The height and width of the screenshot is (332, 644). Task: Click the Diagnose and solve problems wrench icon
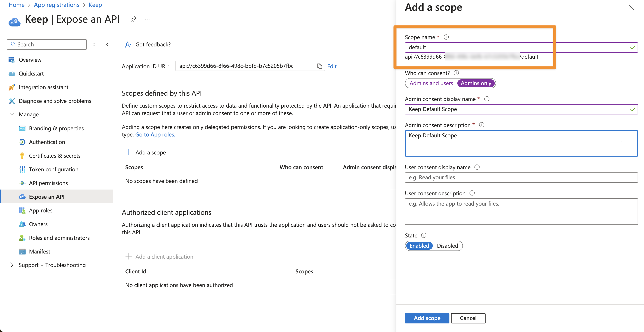point(12,101)
